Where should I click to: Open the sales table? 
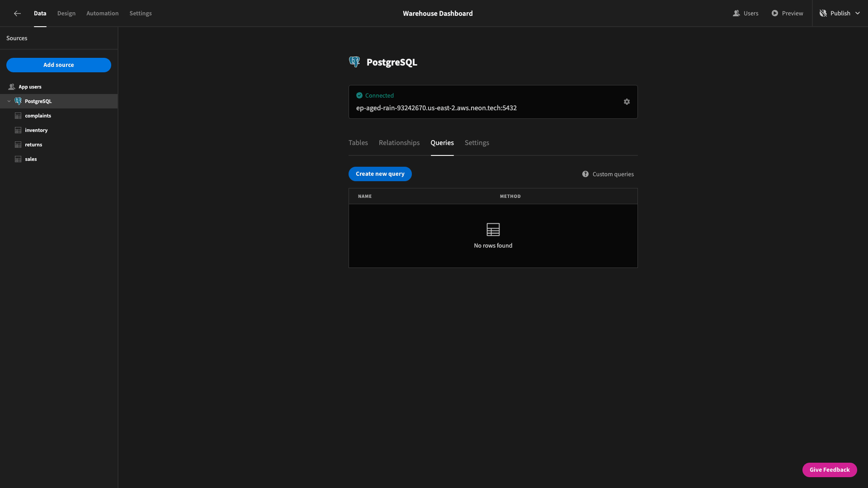pyautogui.click(x=59, y=159)
